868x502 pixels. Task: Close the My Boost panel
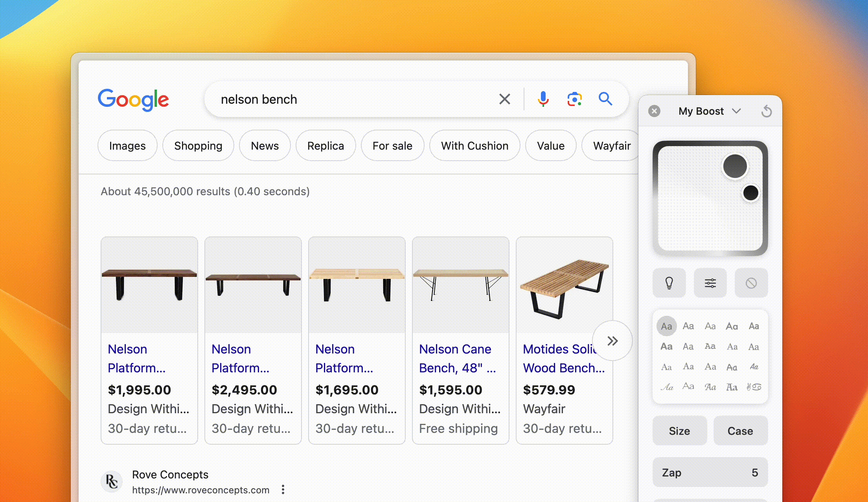pyautogui.click(x=654, y=111)
